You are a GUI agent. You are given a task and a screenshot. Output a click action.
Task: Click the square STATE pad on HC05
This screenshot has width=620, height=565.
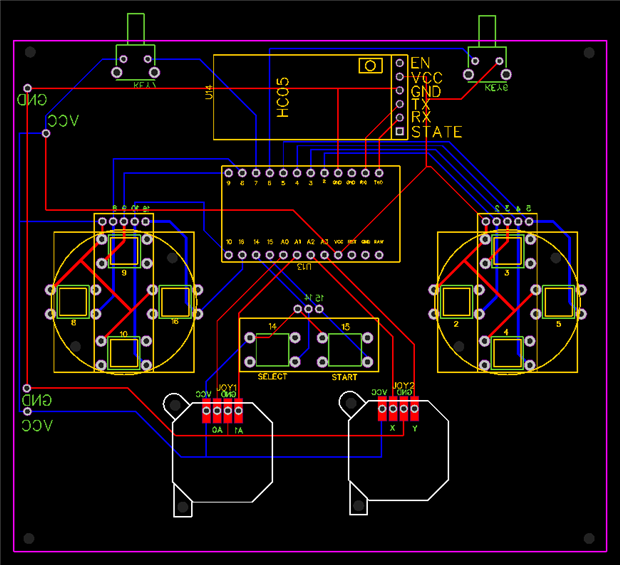(399, 131)
